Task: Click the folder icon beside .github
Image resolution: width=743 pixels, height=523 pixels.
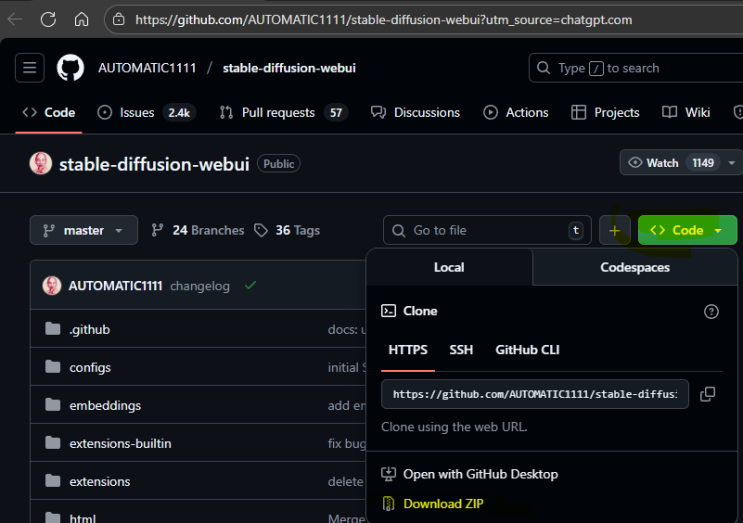Action: tap(53, 329)
